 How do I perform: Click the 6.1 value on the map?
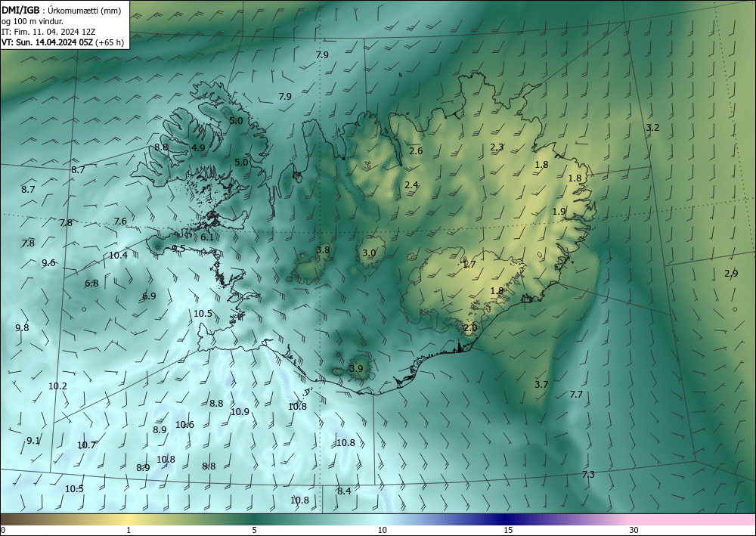[207, 237]
